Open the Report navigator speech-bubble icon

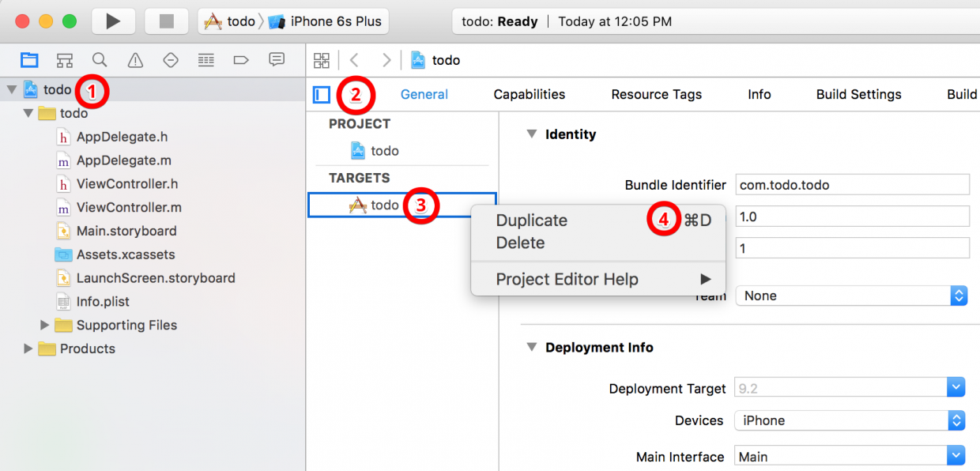(277, 60)
